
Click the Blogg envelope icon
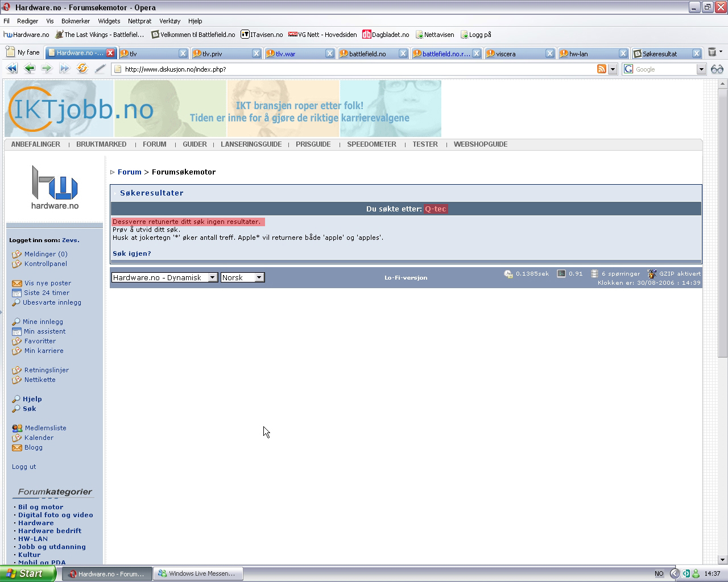coord(16,447)
